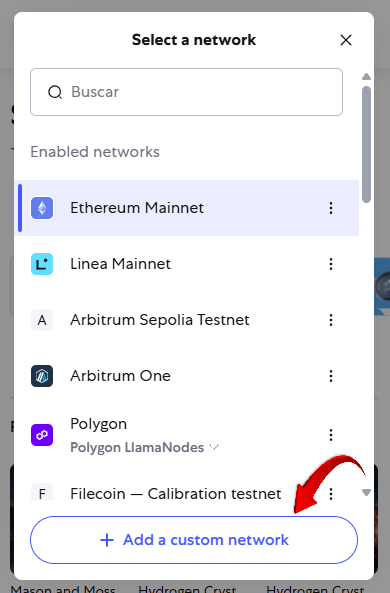Click the purple Polygon logo icon
Viewport: 390px width, 593px height.
pos(42,435)
